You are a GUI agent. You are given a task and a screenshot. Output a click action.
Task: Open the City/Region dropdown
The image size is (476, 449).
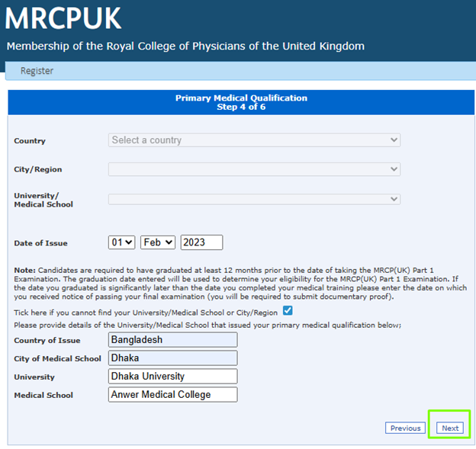tap(254, 169)
